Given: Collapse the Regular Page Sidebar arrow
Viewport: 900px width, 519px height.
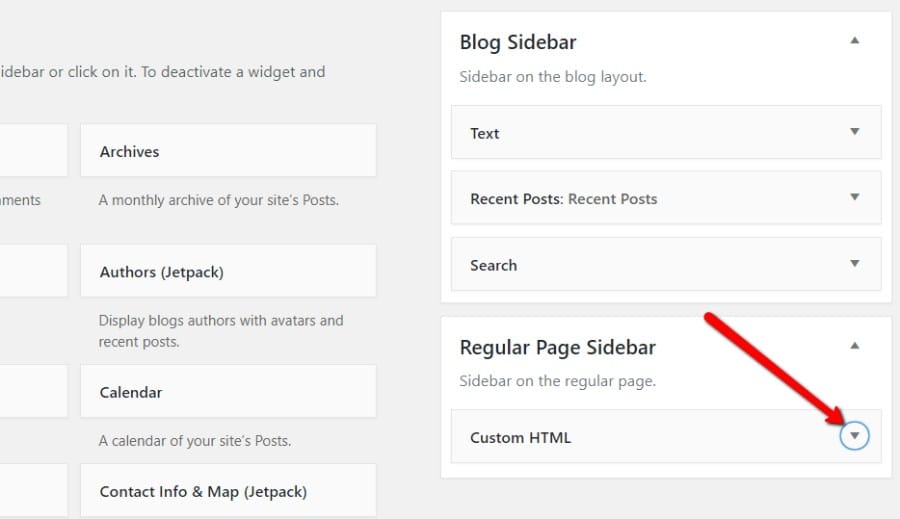Looking at the screenshot, I should [x=854, y=346].
